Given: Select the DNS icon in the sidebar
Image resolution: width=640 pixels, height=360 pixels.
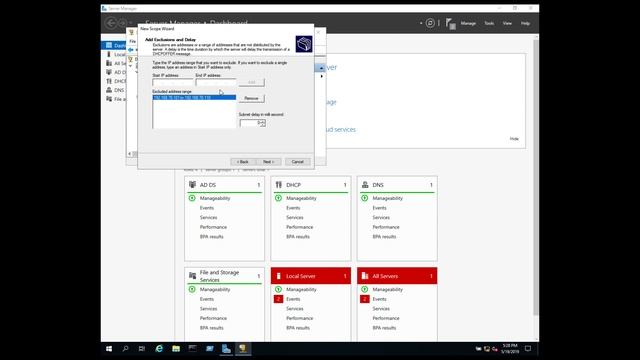Looking at the screenshot, I should click(x=109, y=90).
